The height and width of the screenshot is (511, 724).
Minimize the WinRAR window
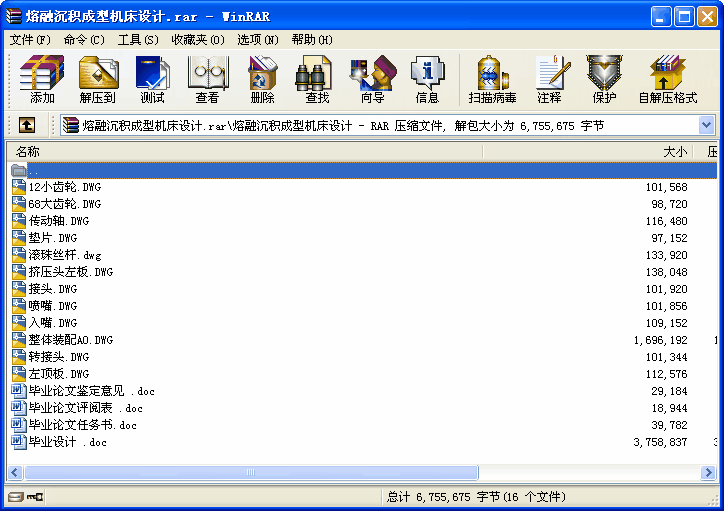point(661,17)
